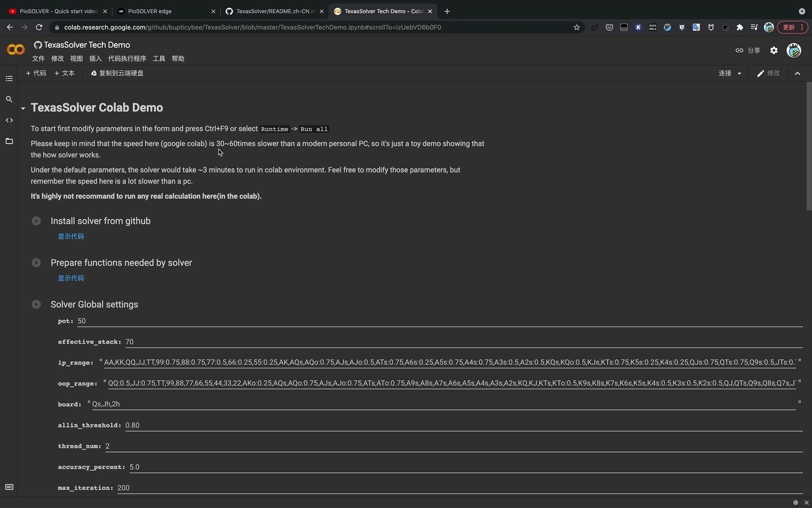Add a code cell with + 代码
Viewport: 812px width, 508px height.
tap(36, 74)
